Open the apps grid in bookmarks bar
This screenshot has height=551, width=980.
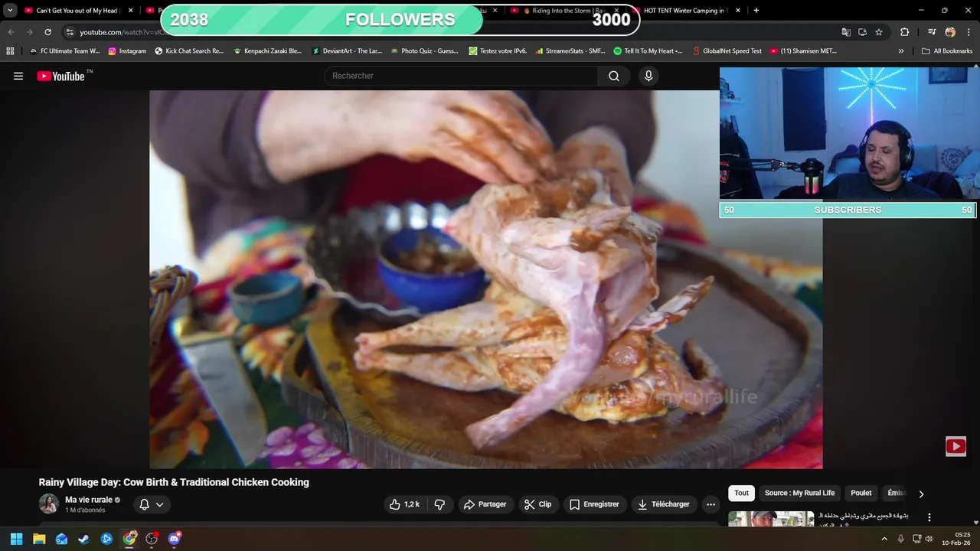click(x=10, y=51)
